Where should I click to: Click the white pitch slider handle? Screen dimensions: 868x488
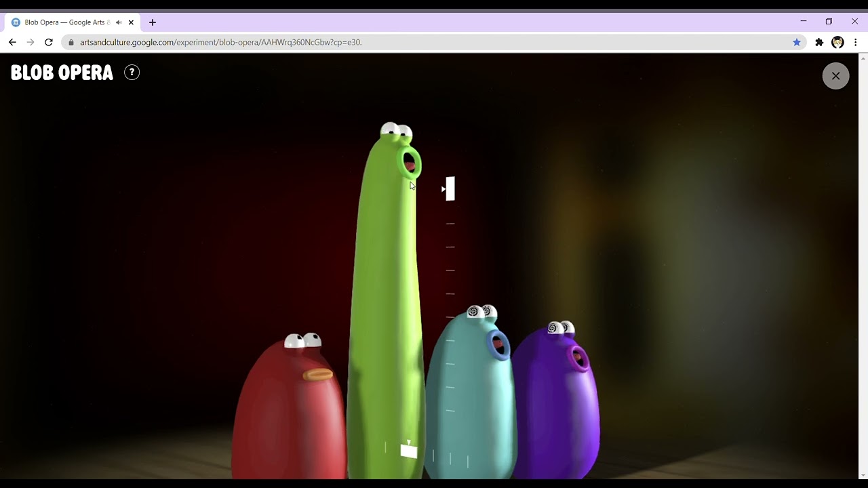coord(450,188)
